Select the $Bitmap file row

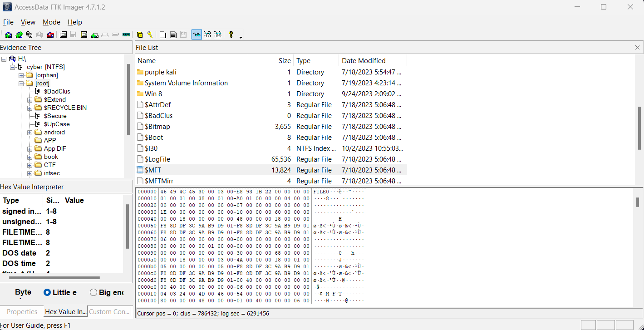pos(271,127)
